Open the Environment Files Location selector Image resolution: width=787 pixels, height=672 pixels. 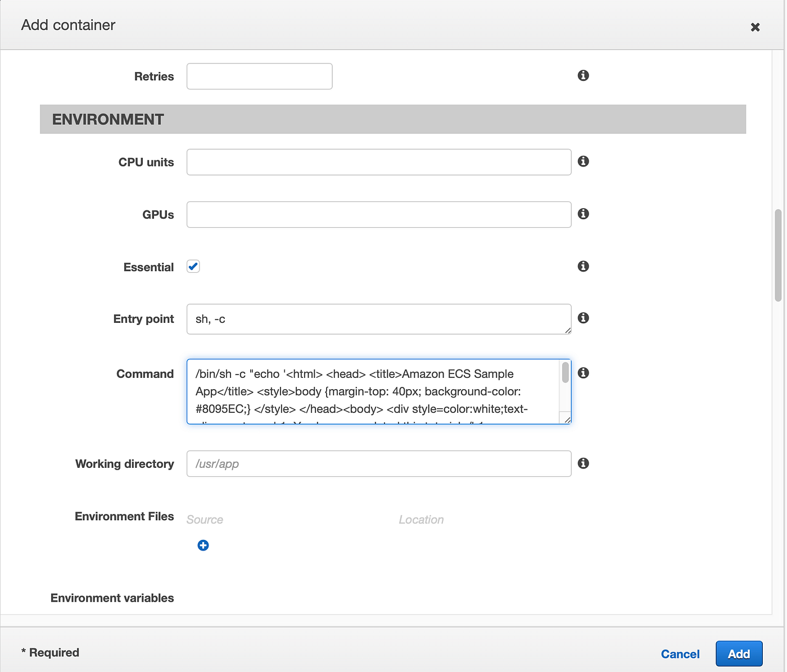(x=421, y=519)
